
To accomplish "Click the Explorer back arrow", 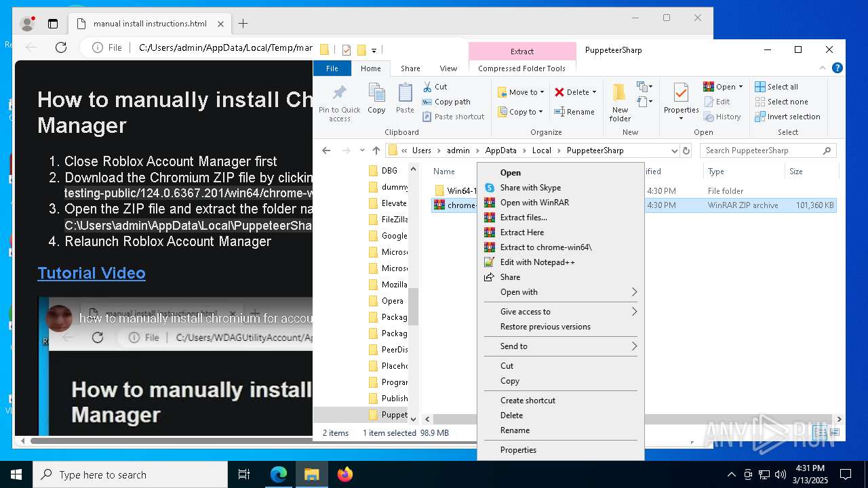I will (x=326, y=150).
